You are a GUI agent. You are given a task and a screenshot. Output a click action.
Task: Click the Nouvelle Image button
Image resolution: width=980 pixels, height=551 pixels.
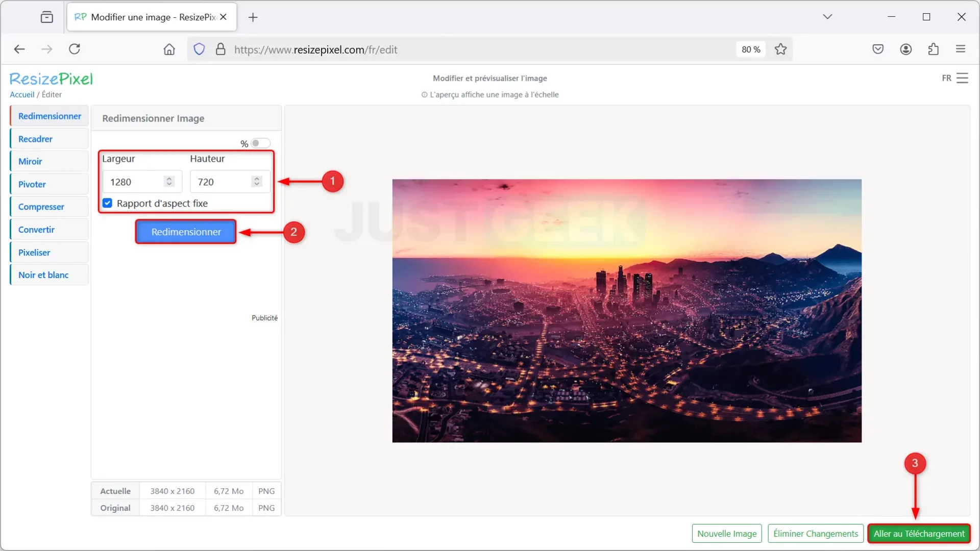point(727,534)
